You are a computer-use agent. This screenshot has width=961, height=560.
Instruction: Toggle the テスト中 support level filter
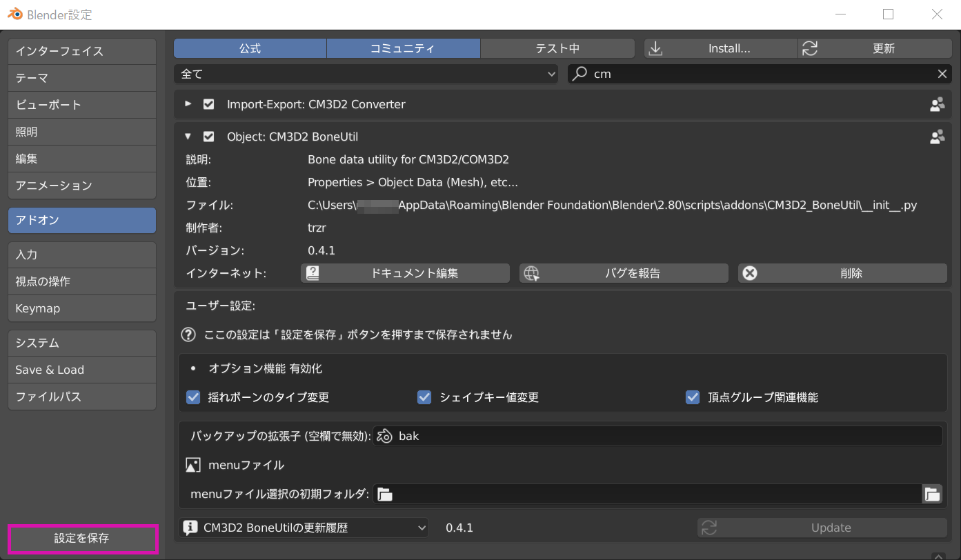pyautogui.click(x=557, y=48)
